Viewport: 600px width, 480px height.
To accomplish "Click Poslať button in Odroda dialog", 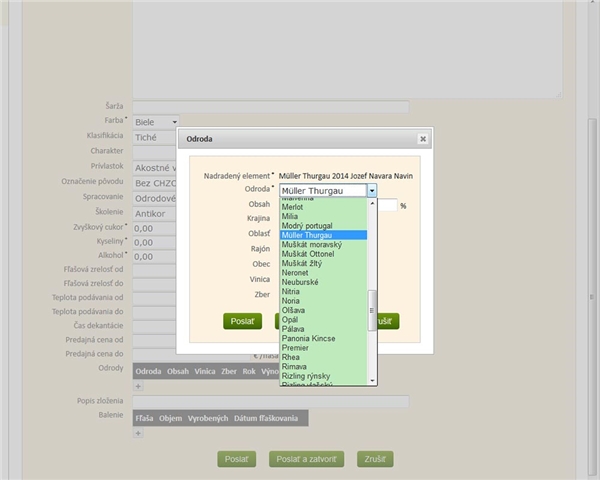I will 243,321.
